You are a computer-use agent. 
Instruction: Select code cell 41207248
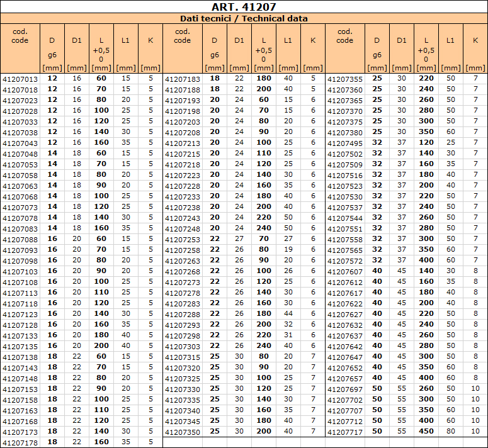[x=183, y=229]
